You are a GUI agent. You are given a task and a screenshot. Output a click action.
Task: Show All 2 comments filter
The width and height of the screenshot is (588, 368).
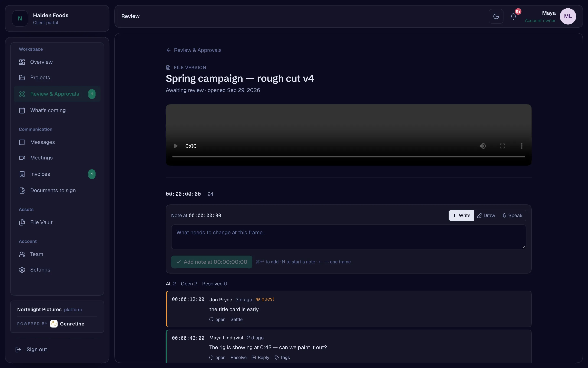pos(171,284)
